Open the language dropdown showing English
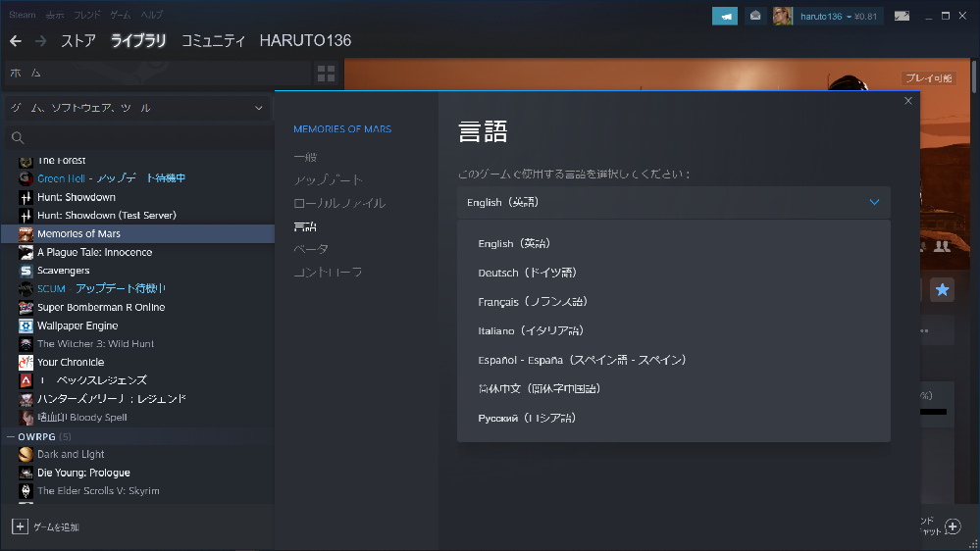Screen dimensions: 980x551 point(673,202)
